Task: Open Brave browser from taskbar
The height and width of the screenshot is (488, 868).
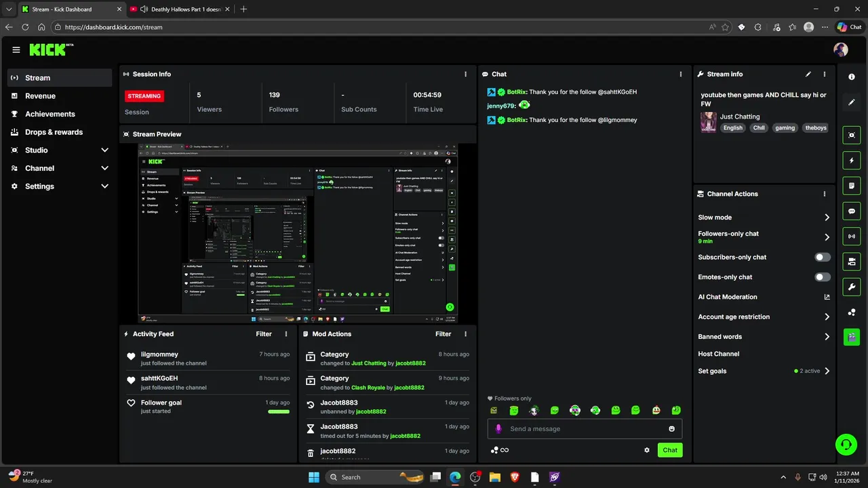Action: [x=515, y=477]
